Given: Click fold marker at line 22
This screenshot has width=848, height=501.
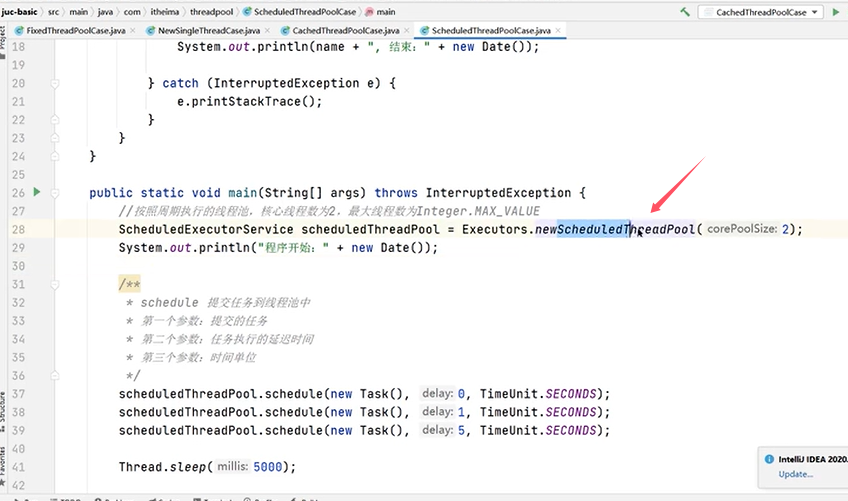Looking at the screenshot, I should click(55, 120).
